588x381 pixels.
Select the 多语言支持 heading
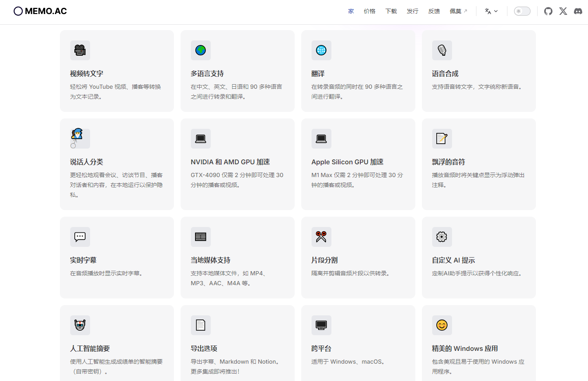207,73
